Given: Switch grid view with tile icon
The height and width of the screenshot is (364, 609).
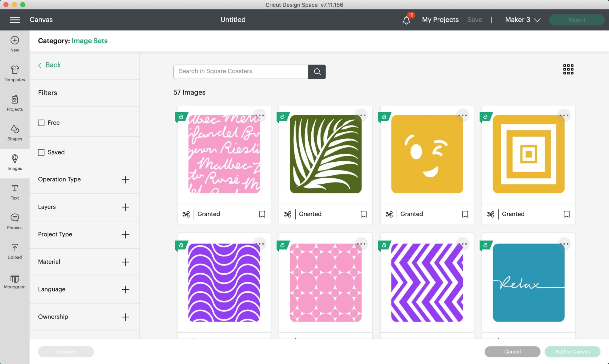Looking at the screenshot, I should coord(568,69).
